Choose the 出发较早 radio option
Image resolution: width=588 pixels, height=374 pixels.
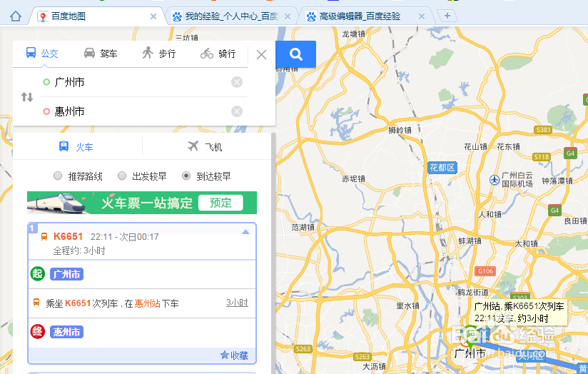122,176
